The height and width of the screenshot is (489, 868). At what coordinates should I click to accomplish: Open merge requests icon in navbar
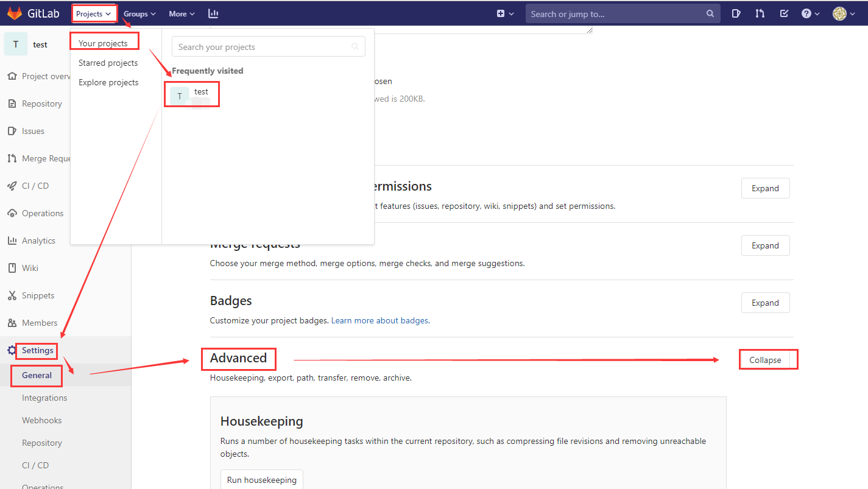(x=760, y=13)
